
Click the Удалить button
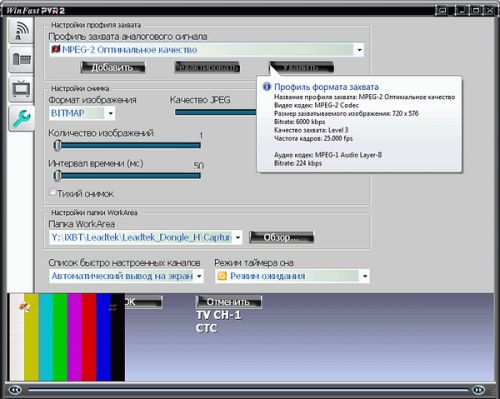point(301,67)
